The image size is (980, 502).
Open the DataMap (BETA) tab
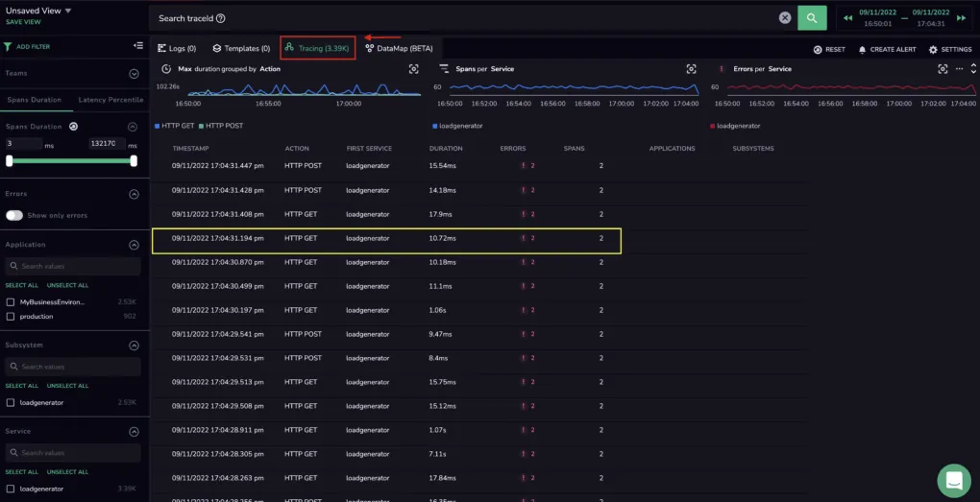tap(399, 48)
